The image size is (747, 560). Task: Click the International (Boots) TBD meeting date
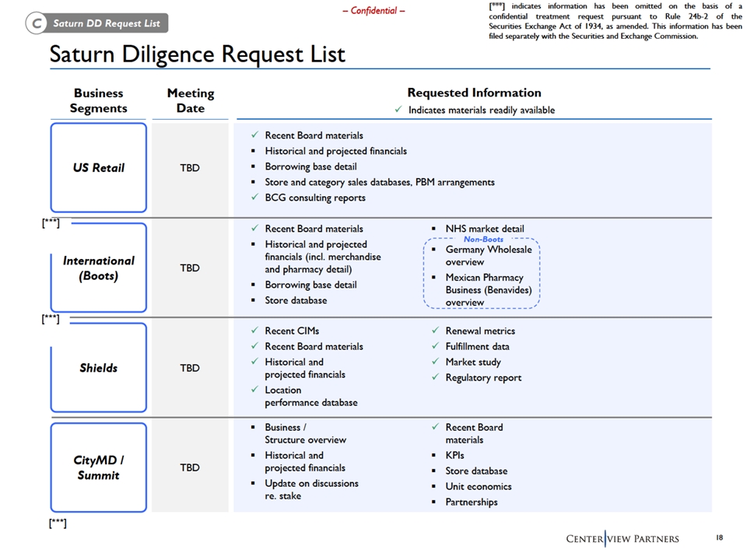coord(190,268)
